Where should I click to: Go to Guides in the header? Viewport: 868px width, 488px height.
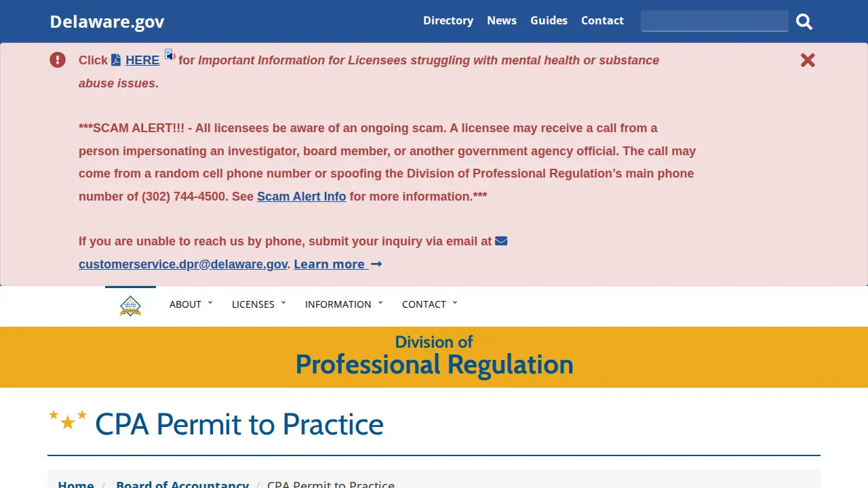pyautogui.click(x=549, y=20)
